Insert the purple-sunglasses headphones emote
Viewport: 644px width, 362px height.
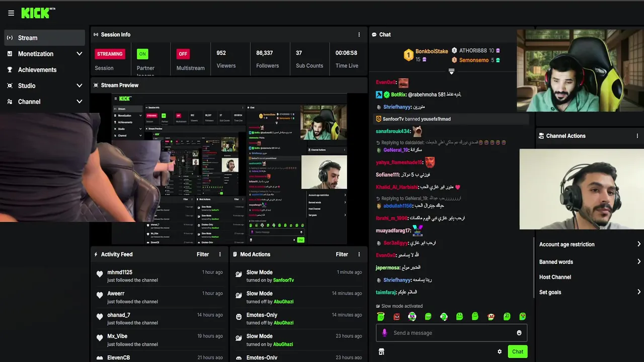(412, 316)
